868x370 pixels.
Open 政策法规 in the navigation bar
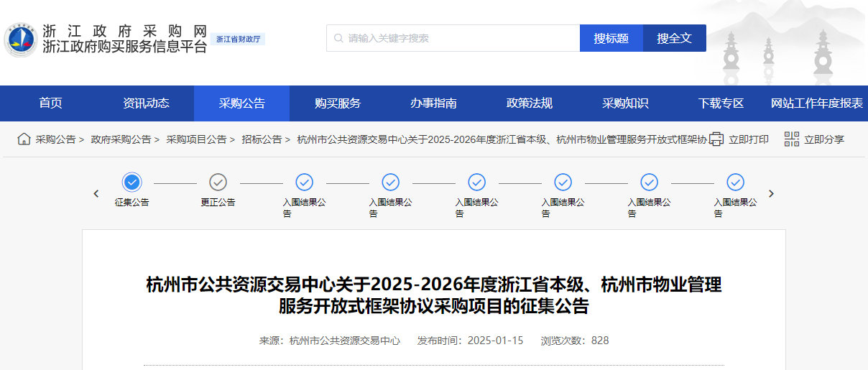(x=530, y=103)
